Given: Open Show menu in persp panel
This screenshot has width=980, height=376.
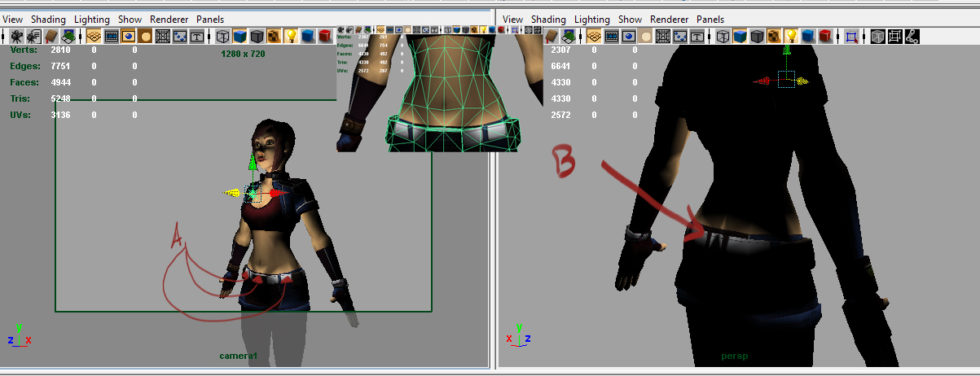Looking at the screenshot, I should (x=630, y=19).
